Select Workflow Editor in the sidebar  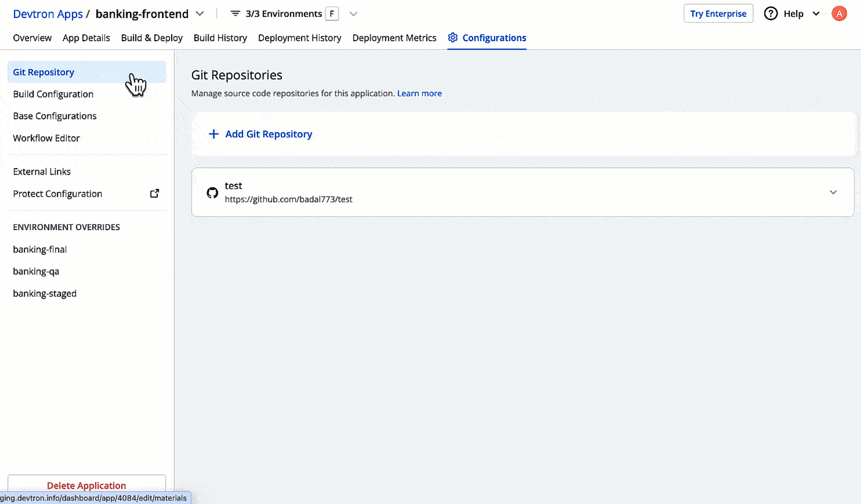(46, 138)
